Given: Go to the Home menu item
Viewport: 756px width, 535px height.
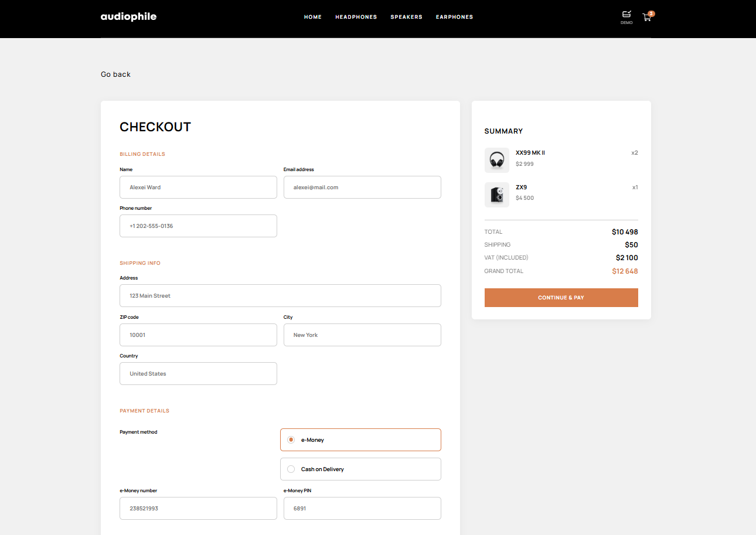Looking at the screenshot, I should (x=313, y=17).
